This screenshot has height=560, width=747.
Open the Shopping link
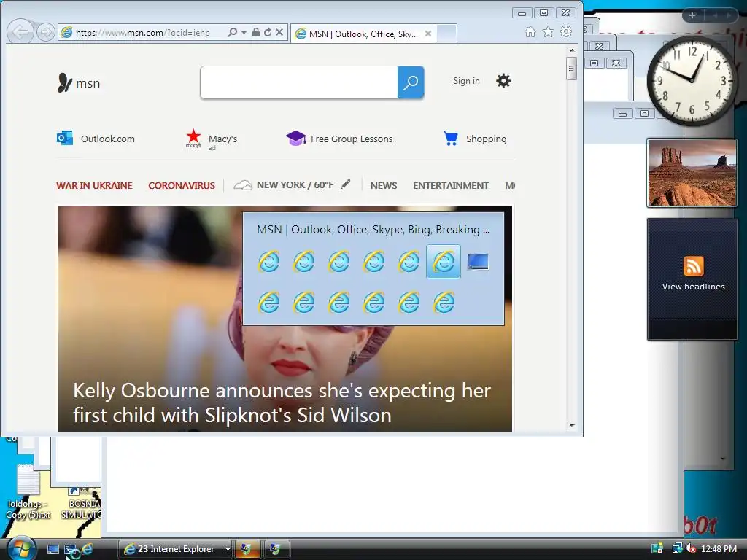(474, 139)
